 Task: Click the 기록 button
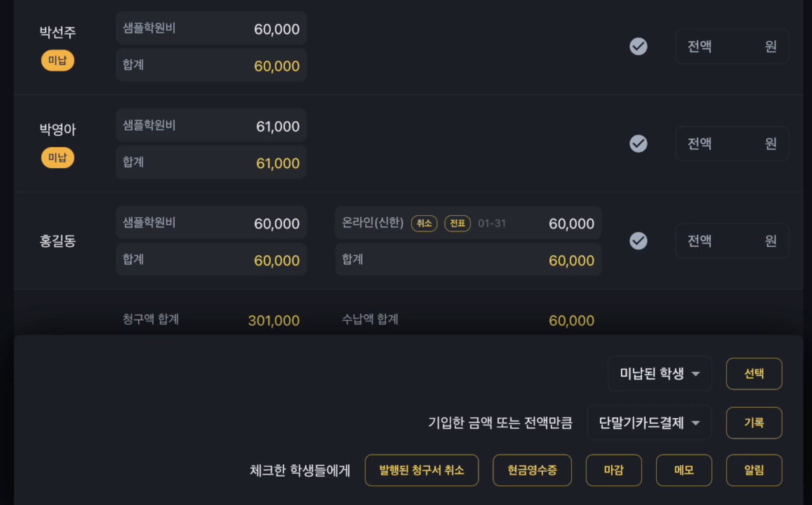[754, 423]
